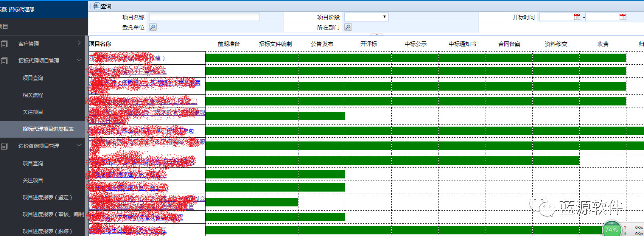Click the 查询 search toolbar icon

click(x=96, y=6)
